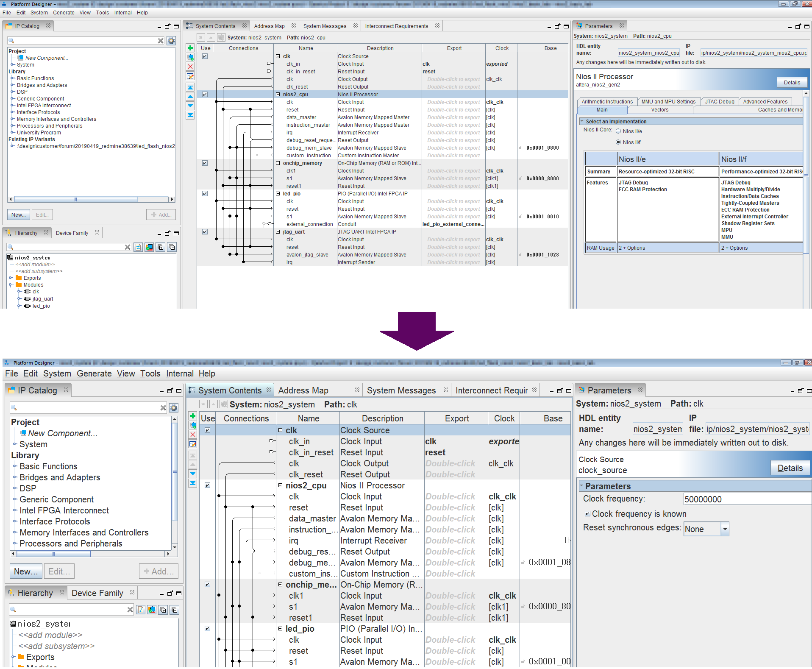812x669 pixels.
Task: Click Move Up arrow icon in upper window
Action: pos(190,97)
